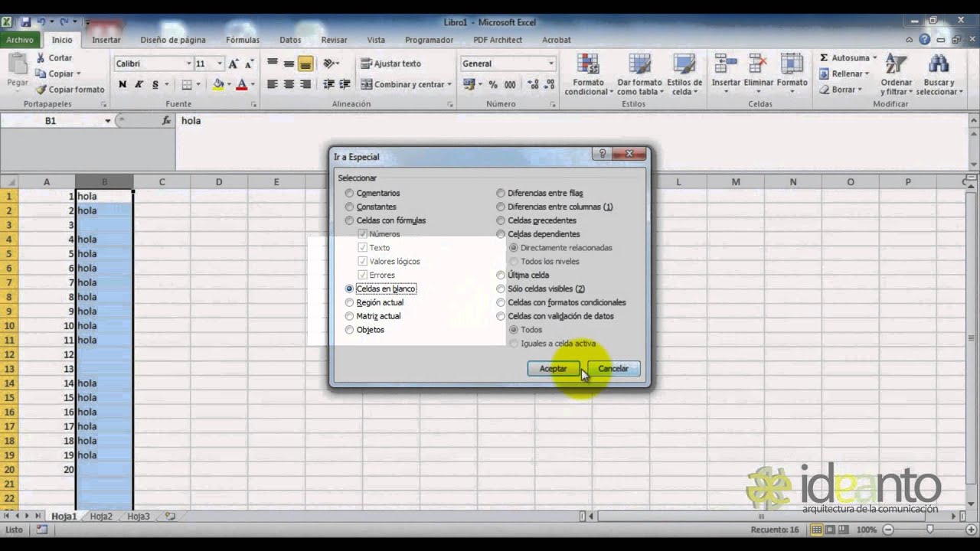Image resolution: width=980 pixels, height=551 pixels.
Task: Click the insert function fx icon
Action: click(x=167, y=121)
